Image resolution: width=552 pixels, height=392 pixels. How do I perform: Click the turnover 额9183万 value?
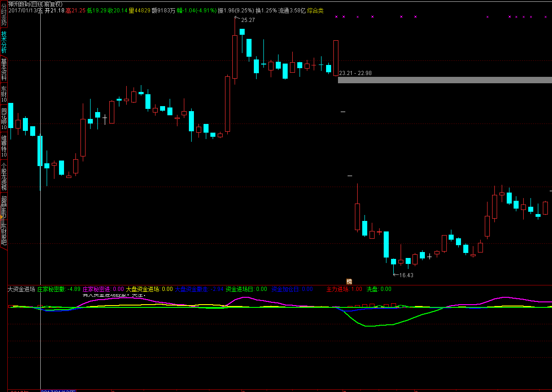click(163, 11)
